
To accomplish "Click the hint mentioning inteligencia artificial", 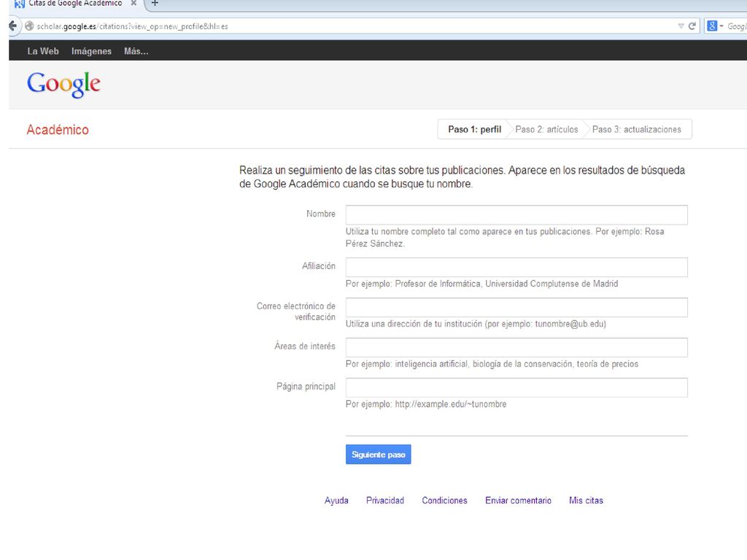I will 492,364.
